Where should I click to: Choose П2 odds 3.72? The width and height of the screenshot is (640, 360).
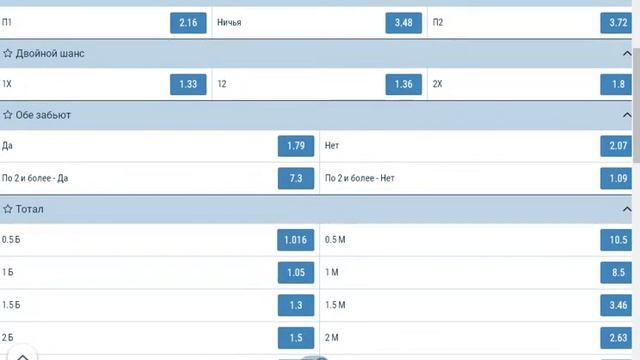616,23
